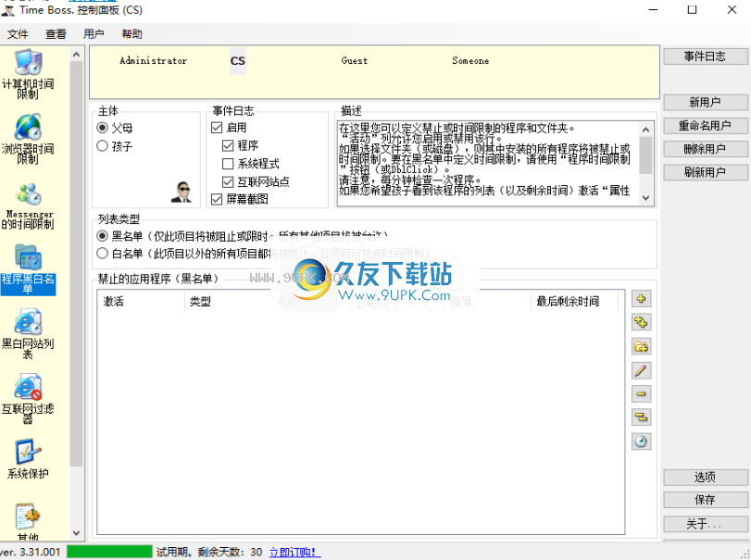
Task: Open File (文件) menu
Action: click(18, 34)
